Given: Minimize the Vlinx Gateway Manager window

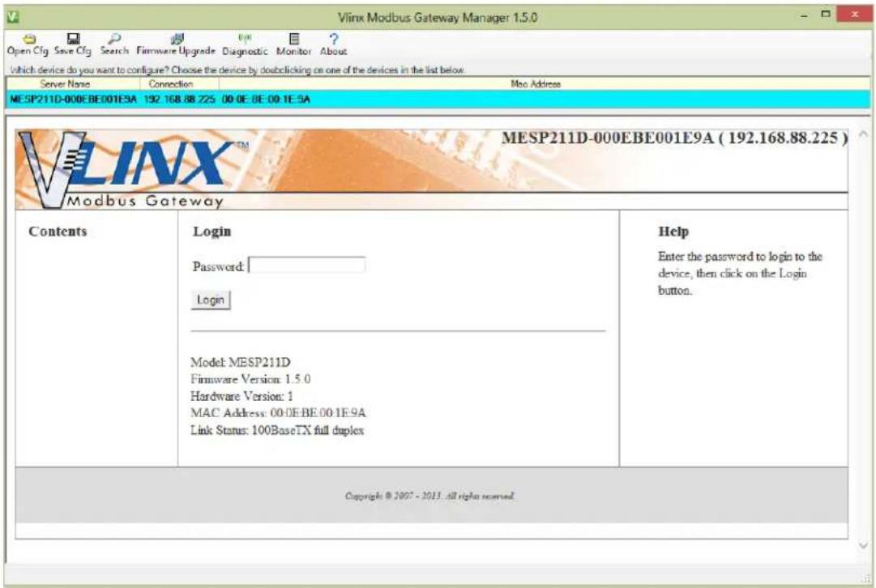Looking at the screenshot, I should point(805,15).
